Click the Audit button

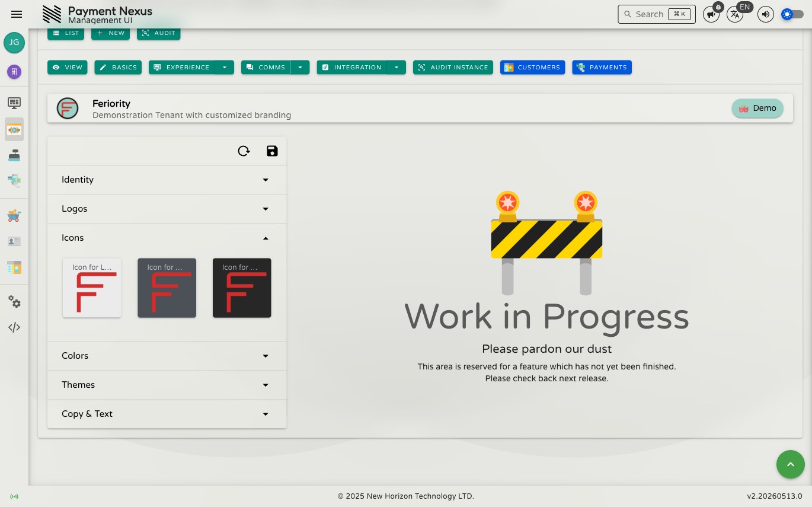(x=158, y=33)
